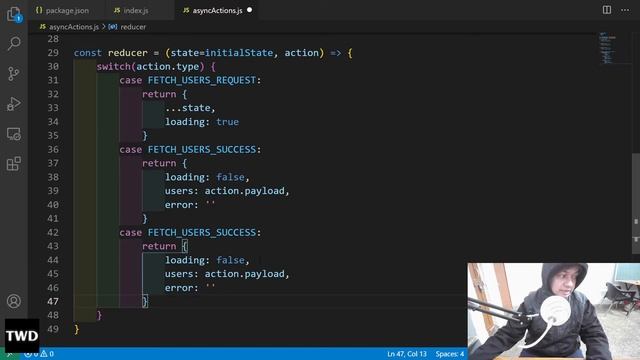
Task: Click reducer symbol in the breadcrumb
Action: pyautogui.click(x=133, y=27)
